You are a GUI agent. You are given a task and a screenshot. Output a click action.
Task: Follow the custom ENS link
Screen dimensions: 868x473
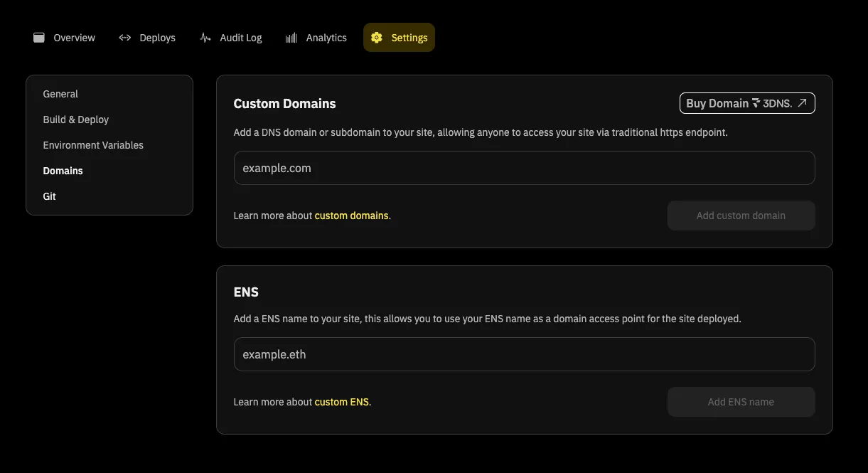[342, 402]
